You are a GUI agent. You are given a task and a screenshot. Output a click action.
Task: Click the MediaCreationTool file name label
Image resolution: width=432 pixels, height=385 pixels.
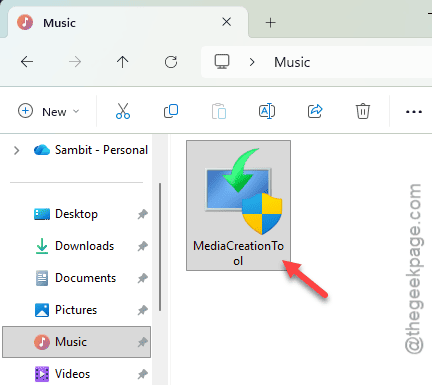238,253
